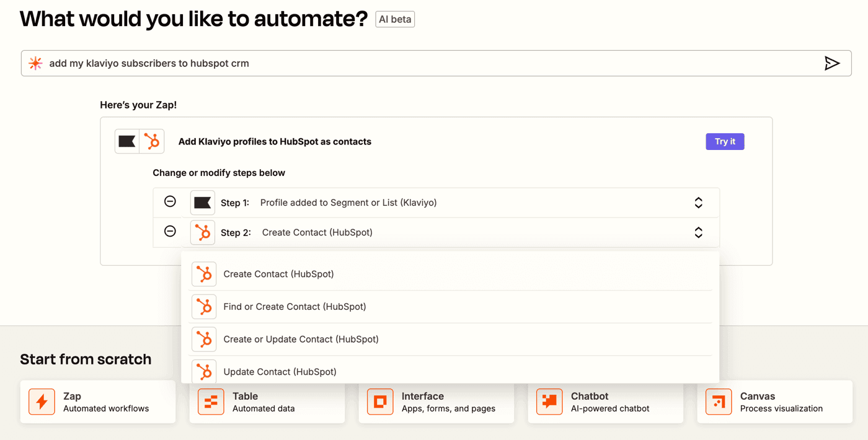Remove Step 1 using its minus toggle
Image resolution: width=868 pixels, height=440 pixels.
point(169,202)
